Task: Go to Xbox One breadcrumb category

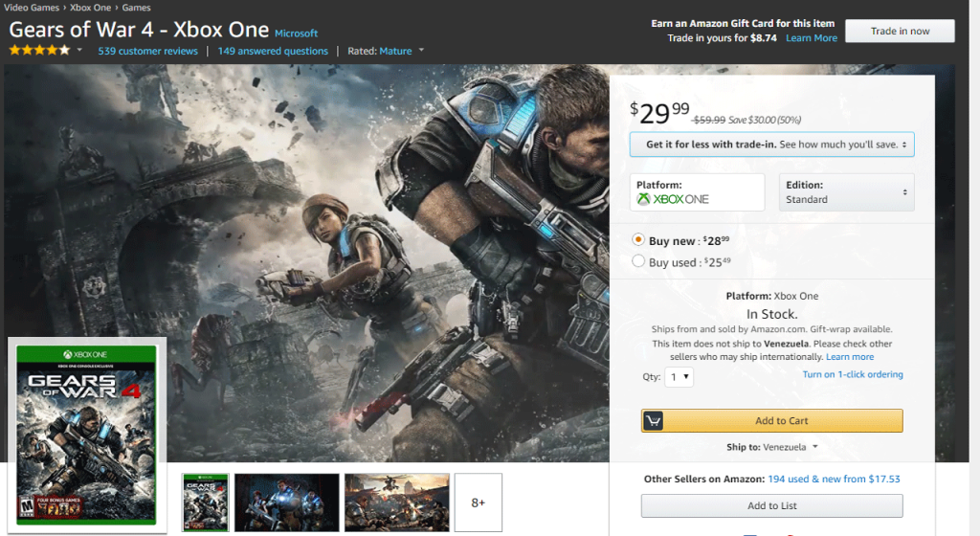Action: (91, 8)
